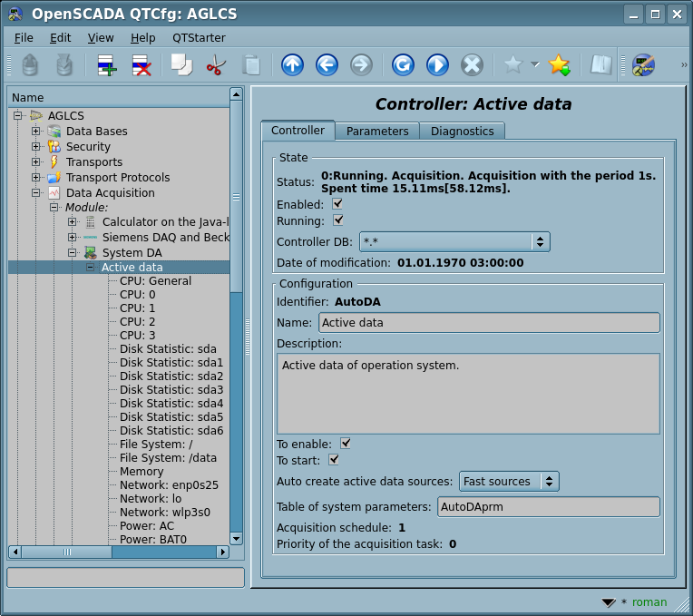Click the tree vertical scrollbar up arrow
Viewport: 693px width, 616px height.
tap(237, 94)
